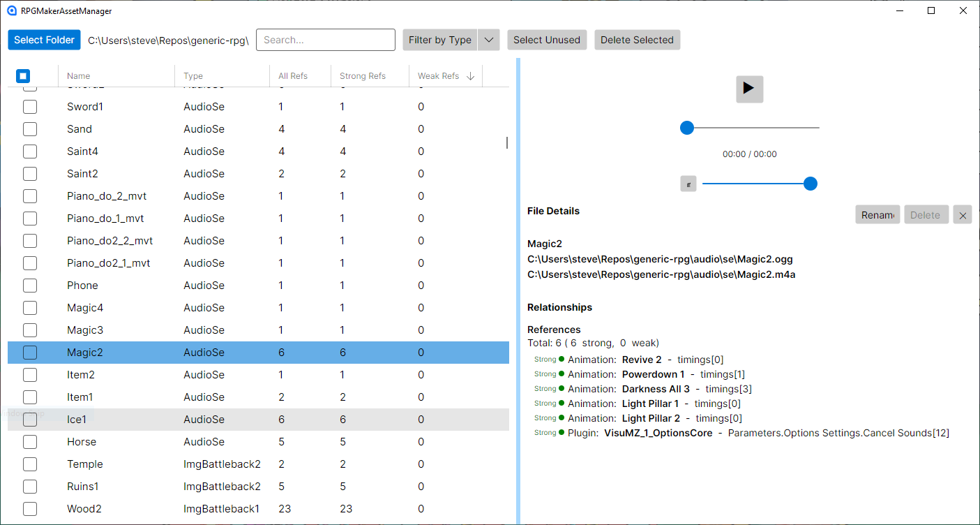Viewport: 980px width, 525px height.
Task: Click the mute volume icon button
Action: point(688,184)
